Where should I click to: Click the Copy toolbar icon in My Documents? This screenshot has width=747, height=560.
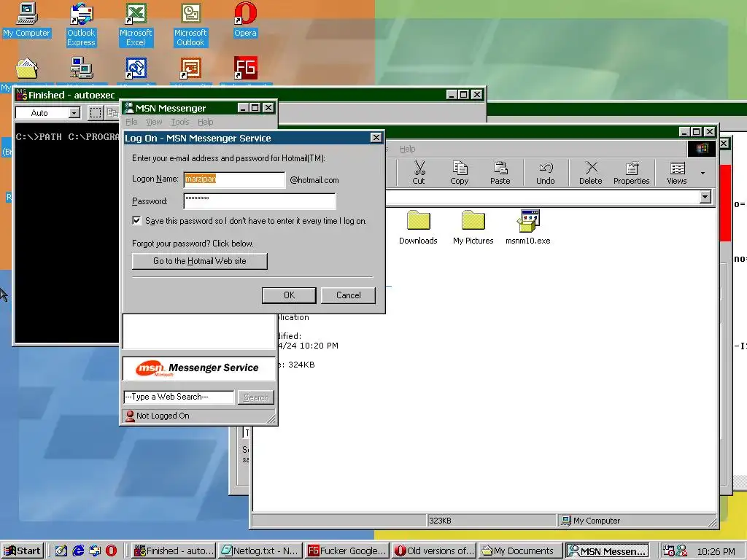[x=460, y=172]
